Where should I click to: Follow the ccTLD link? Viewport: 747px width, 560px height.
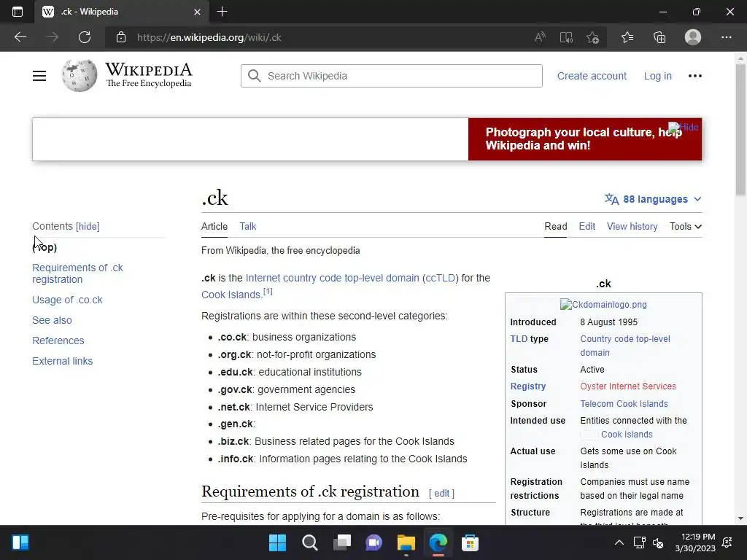(440, 278)
